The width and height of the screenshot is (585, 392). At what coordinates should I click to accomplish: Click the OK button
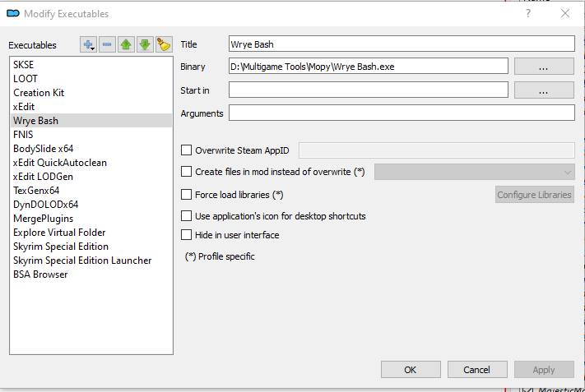410,370
